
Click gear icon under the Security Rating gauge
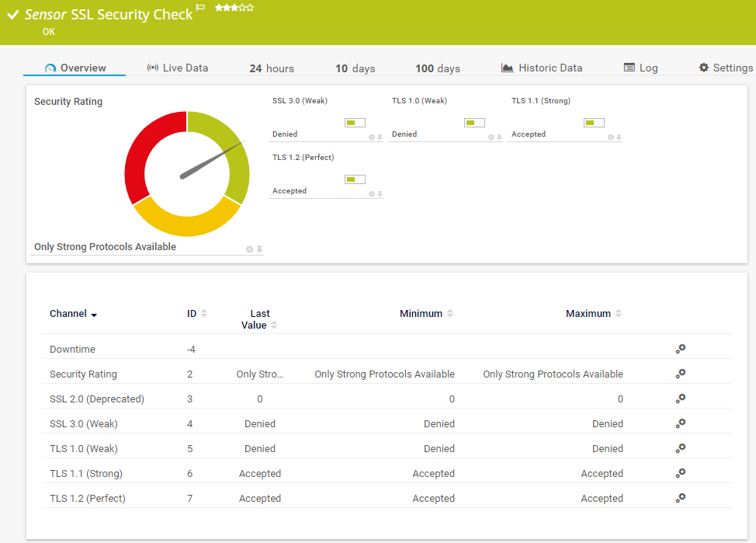[x=249, y=249]
